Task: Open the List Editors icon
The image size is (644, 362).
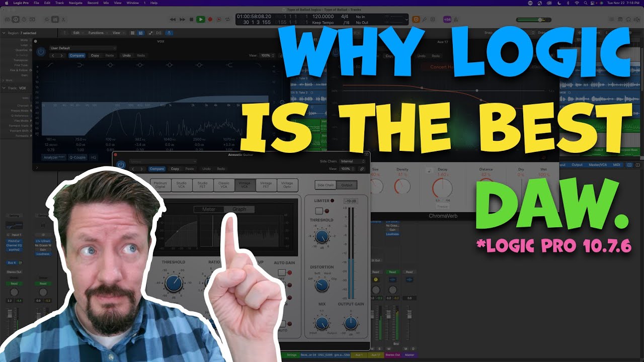Action: [611, 19]
